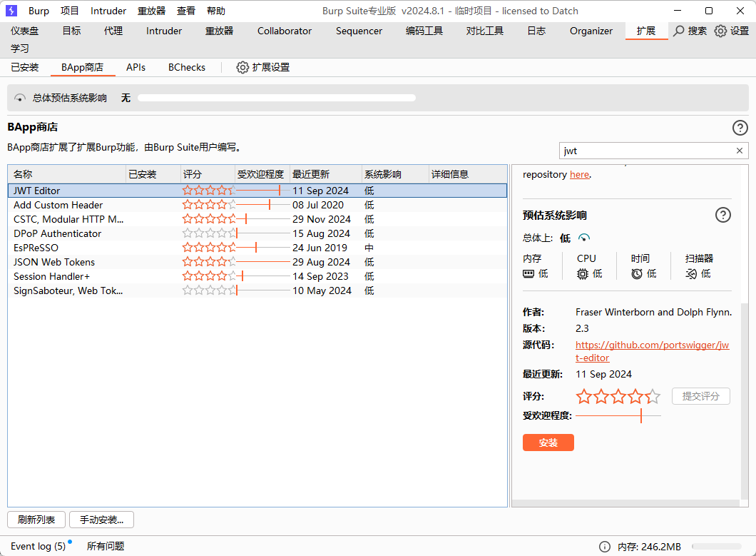Viewport: 756px width, 556px height.
Task: Click the 扫描器 scanner icon
Action: click(x=691, y=274)
